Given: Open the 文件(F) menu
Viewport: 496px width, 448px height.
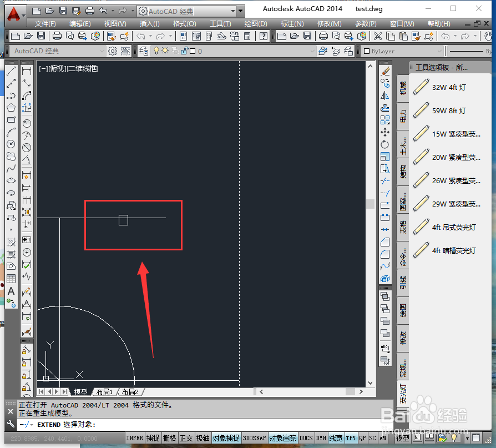Looking at the screenshot, I should click(45, 24).
